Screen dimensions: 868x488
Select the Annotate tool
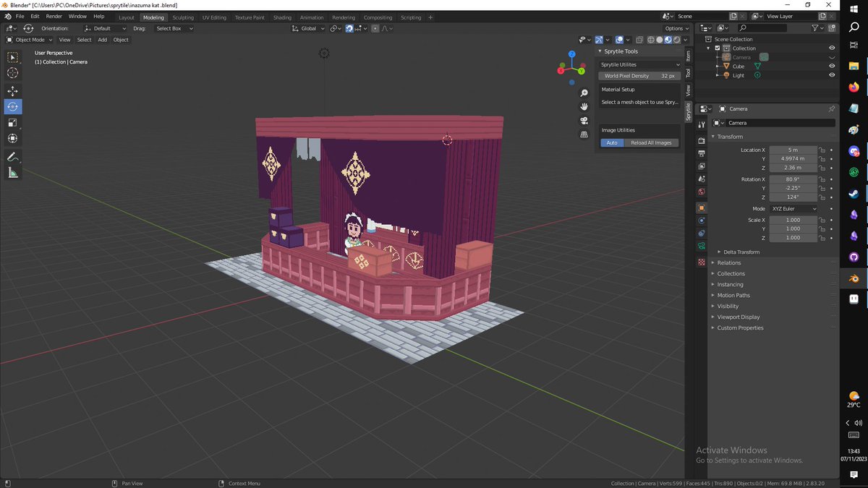[x=13, y=157]
